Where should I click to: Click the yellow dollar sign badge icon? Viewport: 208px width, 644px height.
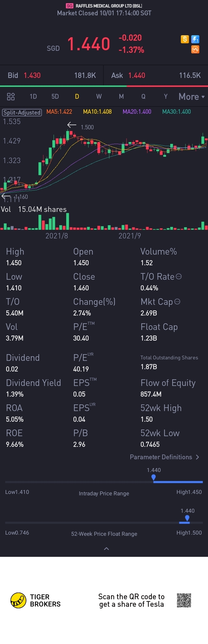pos(185,39)
